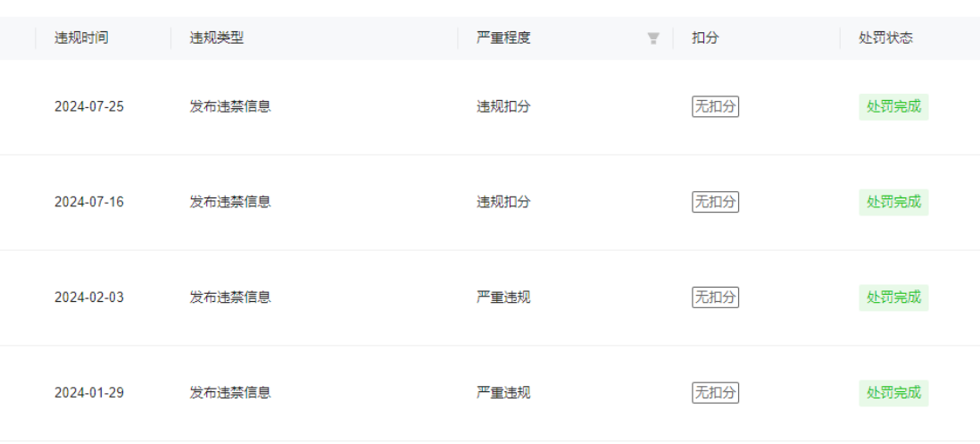Screen dimensions: 980x444
Task: Click the 扣分 column header
Action: (x=705, y=38)
